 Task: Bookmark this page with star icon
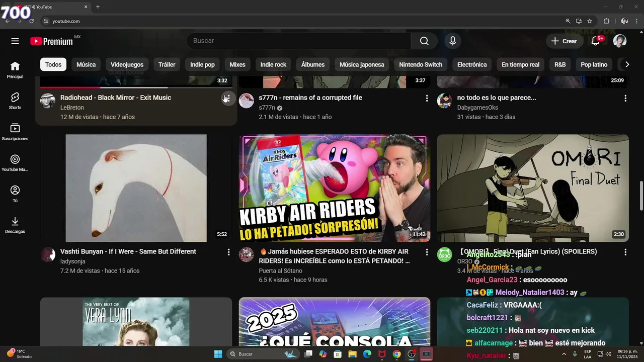coord(590,21)
